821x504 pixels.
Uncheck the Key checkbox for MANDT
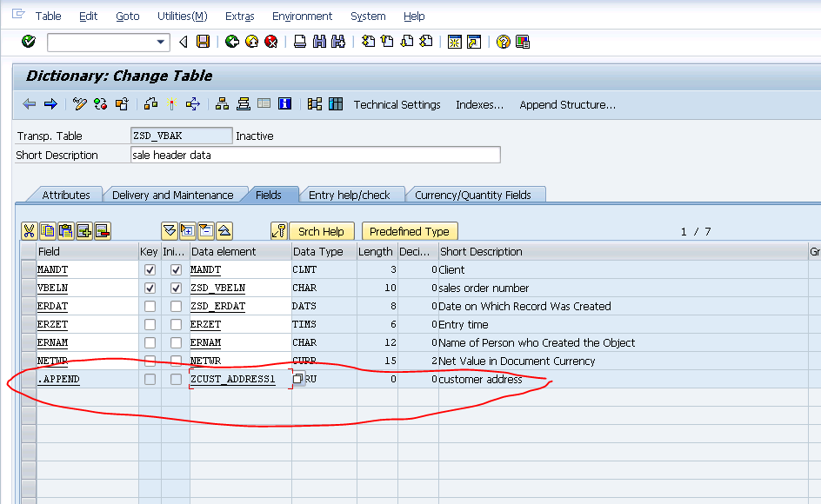tap(150, 269)
